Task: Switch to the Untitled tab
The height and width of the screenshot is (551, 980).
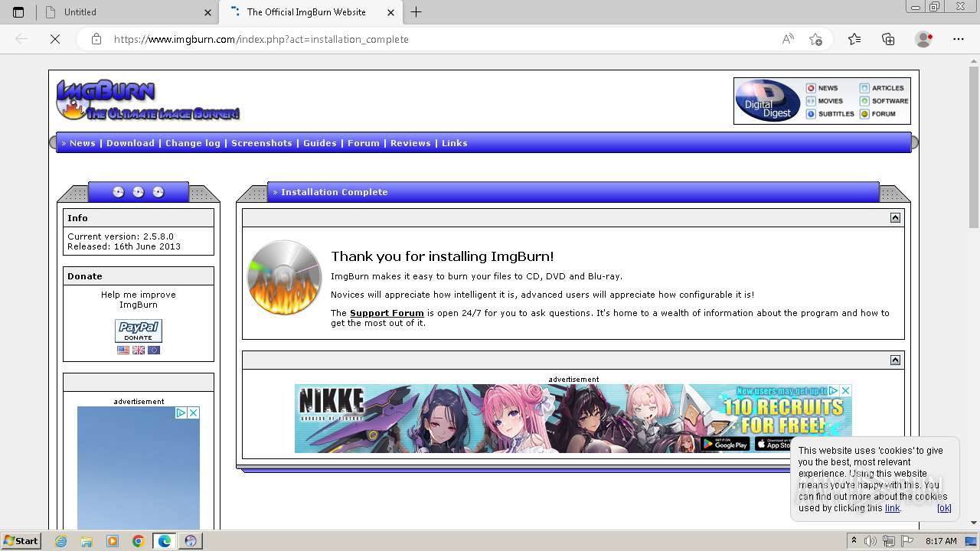Action: [126, 12]
